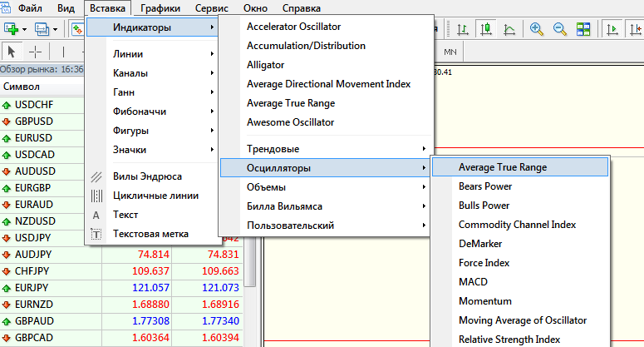
Task: Open the New Chart dropdown arrow
Action: (x=25, y=30)
